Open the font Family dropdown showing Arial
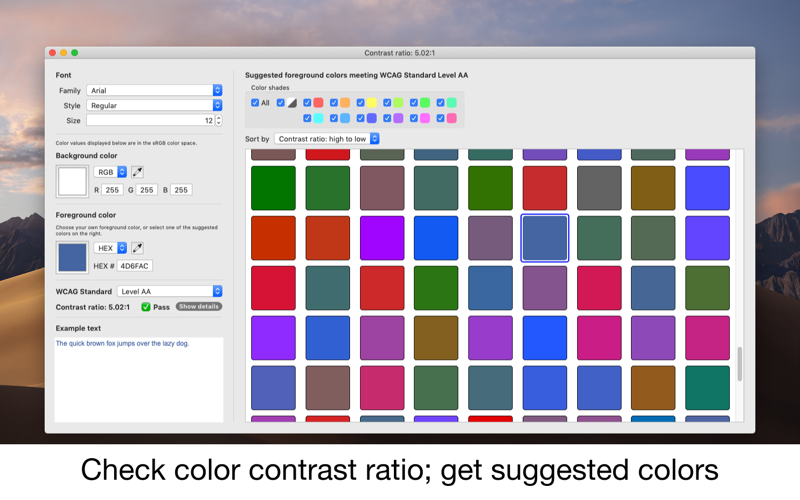The image size is (800, 500). (x=154, y=90)
